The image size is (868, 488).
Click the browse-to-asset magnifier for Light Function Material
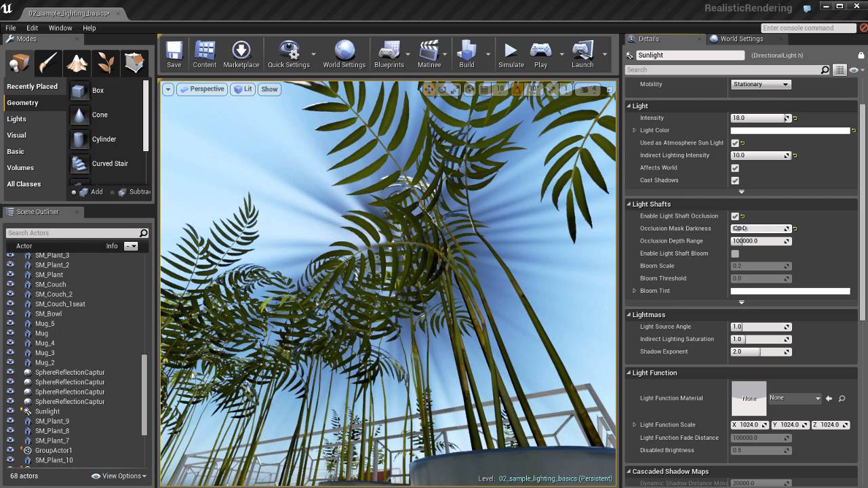click(x=842, y=399)
